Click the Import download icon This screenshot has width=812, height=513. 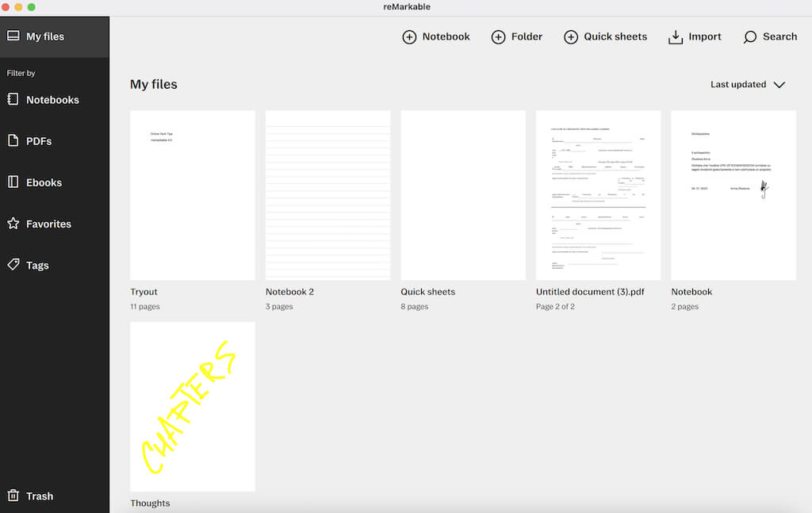click(676, 37)
